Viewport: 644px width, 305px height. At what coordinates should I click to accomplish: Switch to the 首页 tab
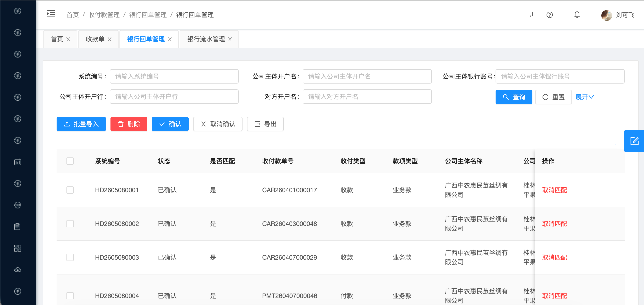(x=57, y=39)
